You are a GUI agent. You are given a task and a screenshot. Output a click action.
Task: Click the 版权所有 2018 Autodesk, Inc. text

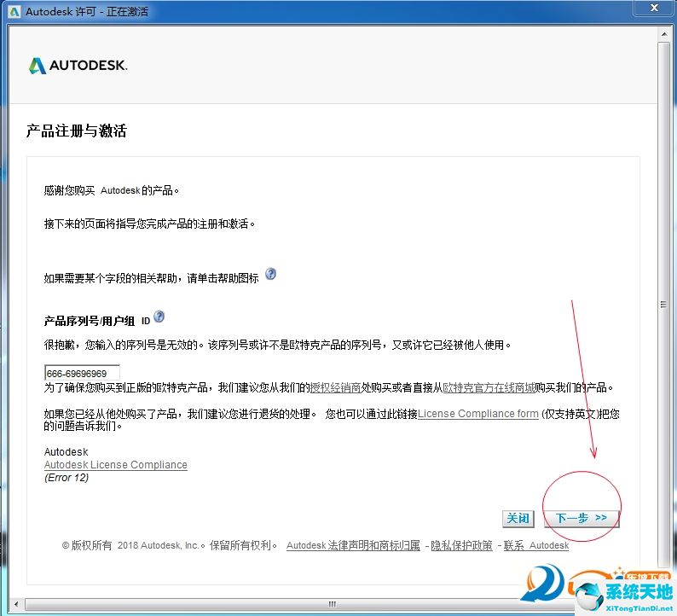tap(170, 545)
